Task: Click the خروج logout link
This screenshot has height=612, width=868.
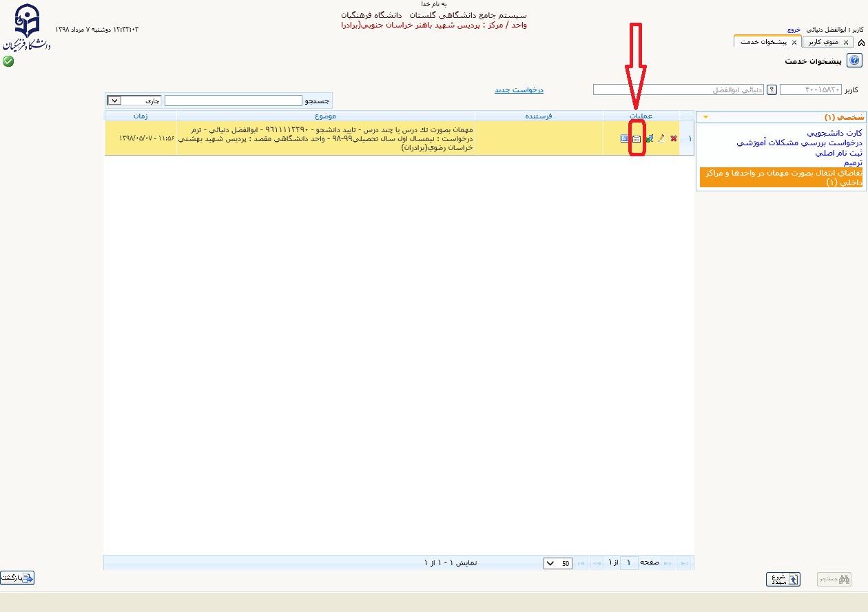Action: pyautogui.click(x=794, y=30)
